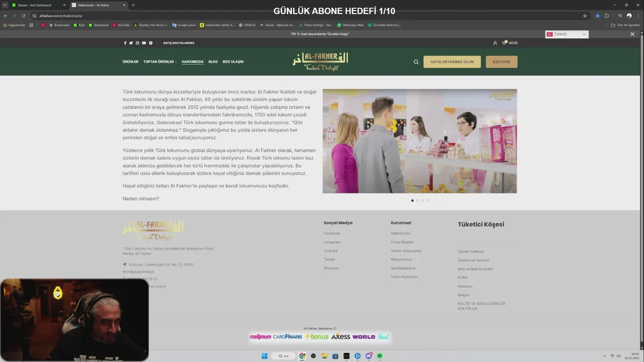Open BLOG menu item
644x362 pixels.
213,62
